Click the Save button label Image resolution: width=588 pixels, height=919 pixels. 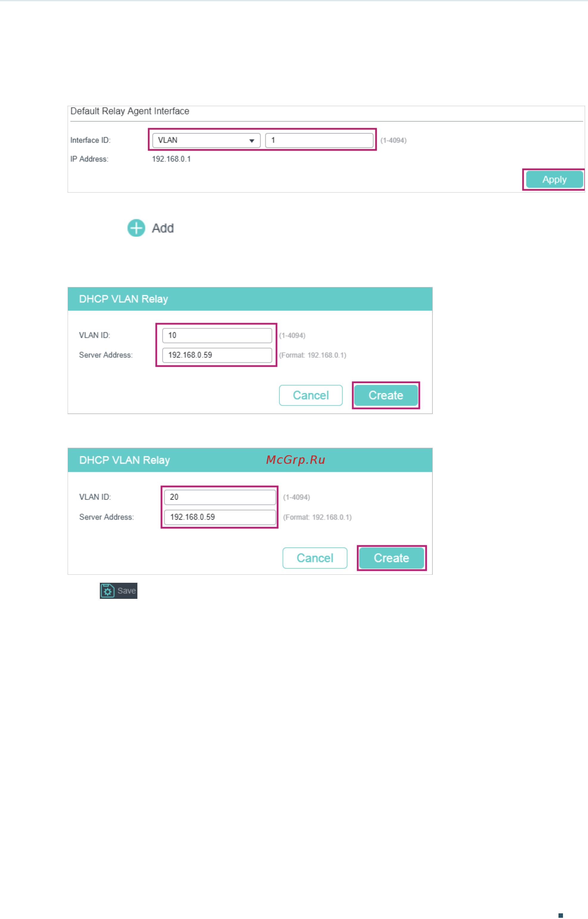126,591
